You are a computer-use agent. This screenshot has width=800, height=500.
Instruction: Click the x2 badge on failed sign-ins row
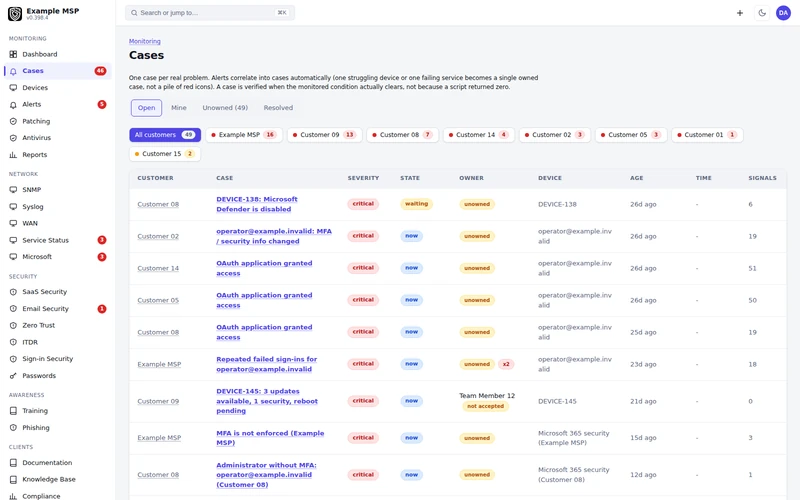click(x=506, y=364)
